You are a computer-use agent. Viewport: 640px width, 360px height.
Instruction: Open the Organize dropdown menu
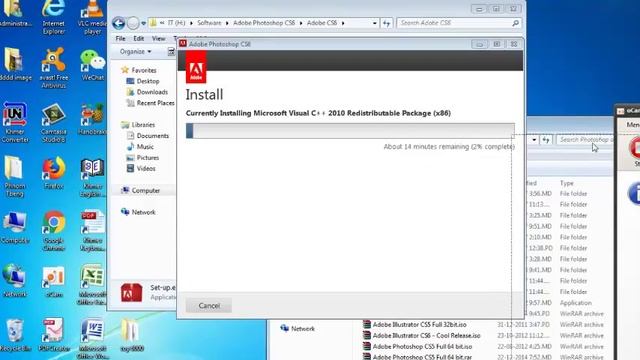tap(135, 51)
